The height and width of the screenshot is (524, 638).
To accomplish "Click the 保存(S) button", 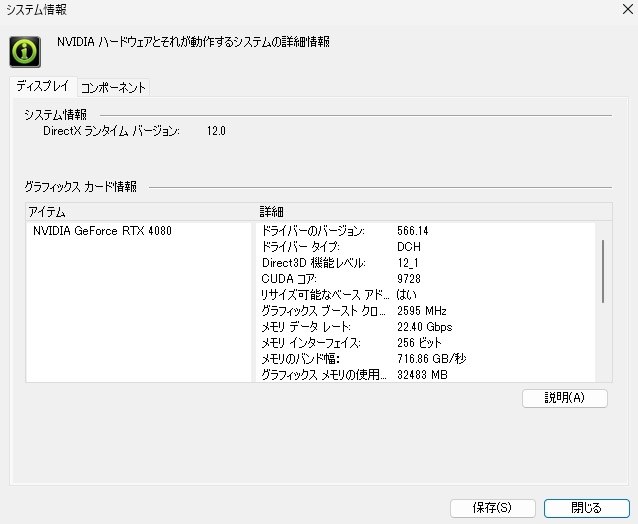I will [x=492, y=508].
